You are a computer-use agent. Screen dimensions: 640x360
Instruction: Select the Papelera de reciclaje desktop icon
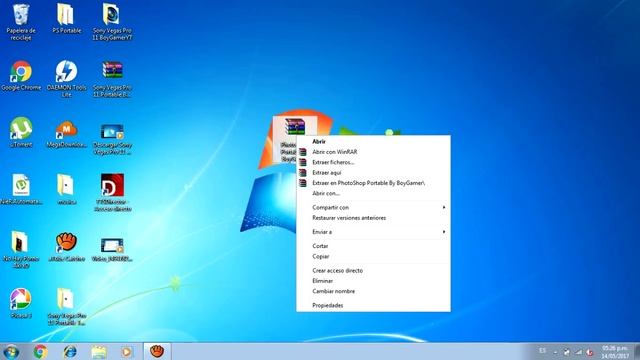coord(21,22)
